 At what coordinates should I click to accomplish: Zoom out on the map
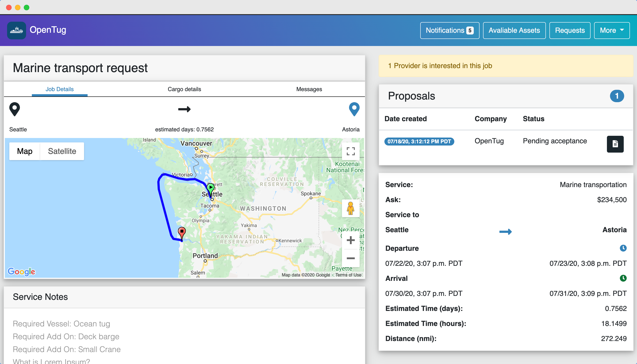tap(351, 258)
